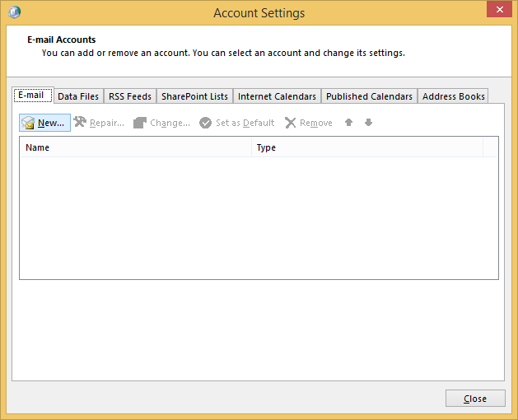This screenshot has width=518, height=420.
Task: Sort accounts by Name column header
Action: pyautogui.click(x=135, y=147)
